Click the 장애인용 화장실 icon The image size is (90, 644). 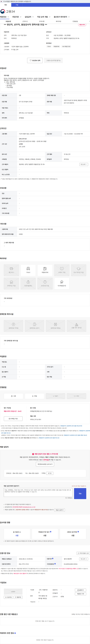(55, 326)
